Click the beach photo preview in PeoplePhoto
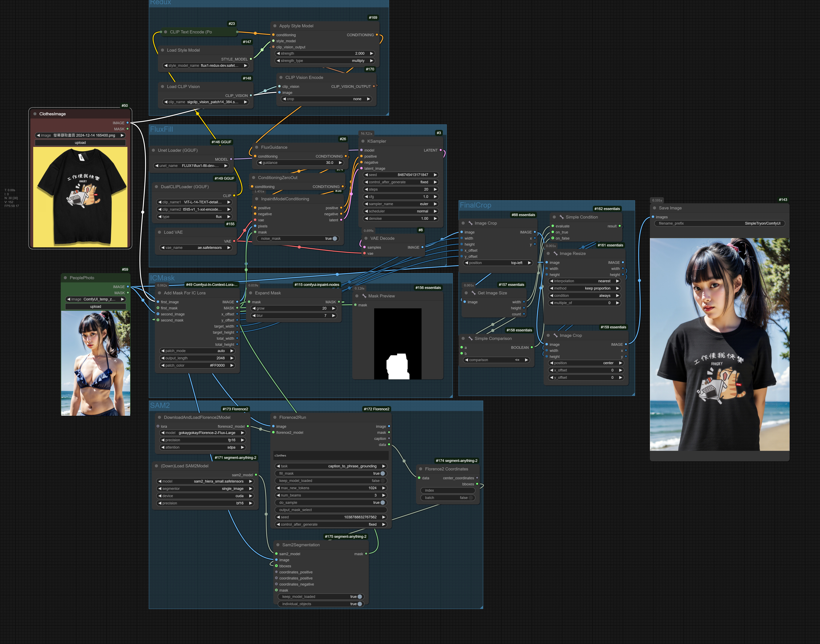The height and width of the screenshot is (644, 820). point(96,363)
